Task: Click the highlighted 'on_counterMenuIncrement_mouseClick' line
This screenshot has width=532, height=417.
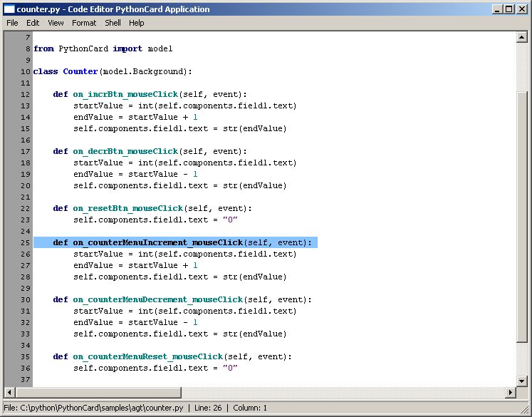Action: click(x=175, y=242)
